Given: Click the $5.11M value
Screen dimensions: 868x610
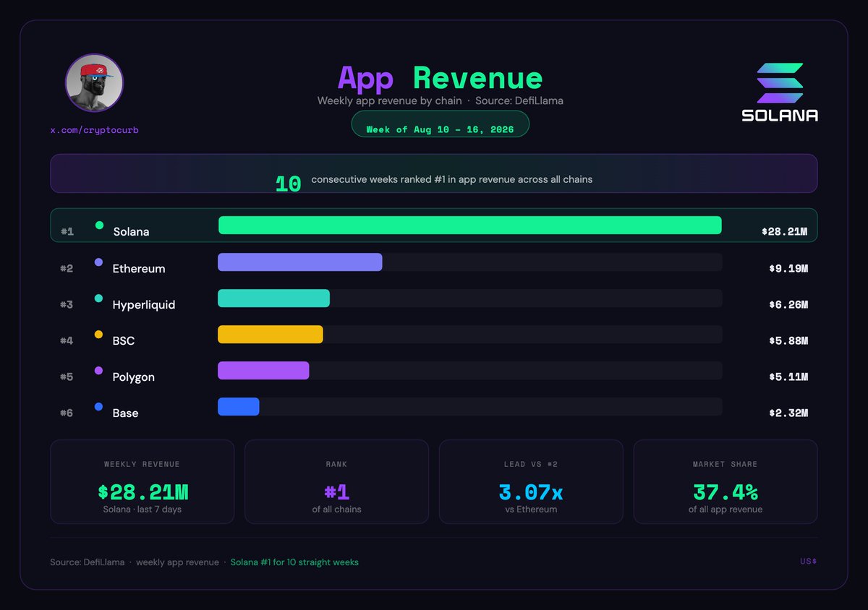Looking at the screenshot, I should [788, 377].
